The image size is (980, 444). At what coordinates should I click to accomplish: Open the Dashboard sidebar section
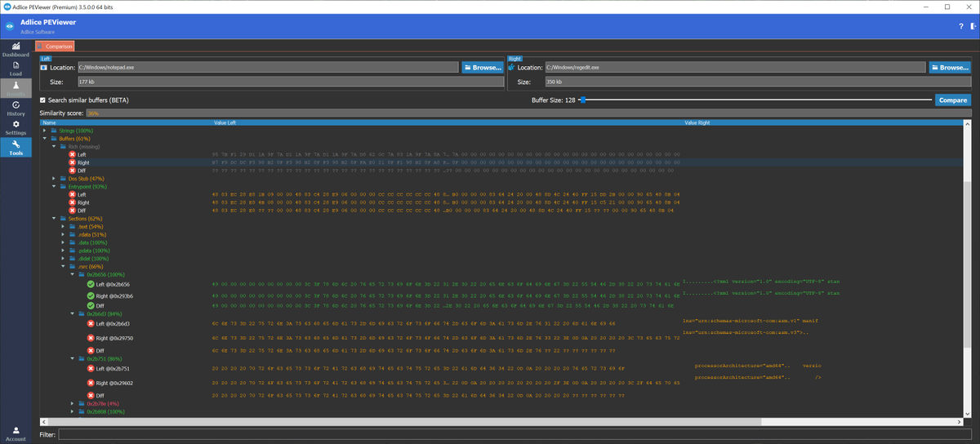[16, 48]
